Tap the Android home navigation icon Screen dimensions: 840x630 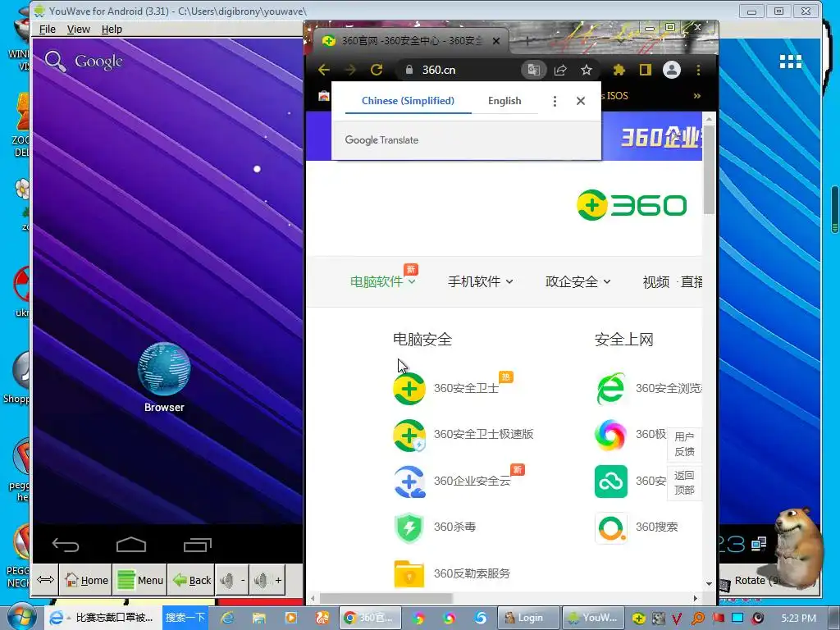(x=131, y=545)
